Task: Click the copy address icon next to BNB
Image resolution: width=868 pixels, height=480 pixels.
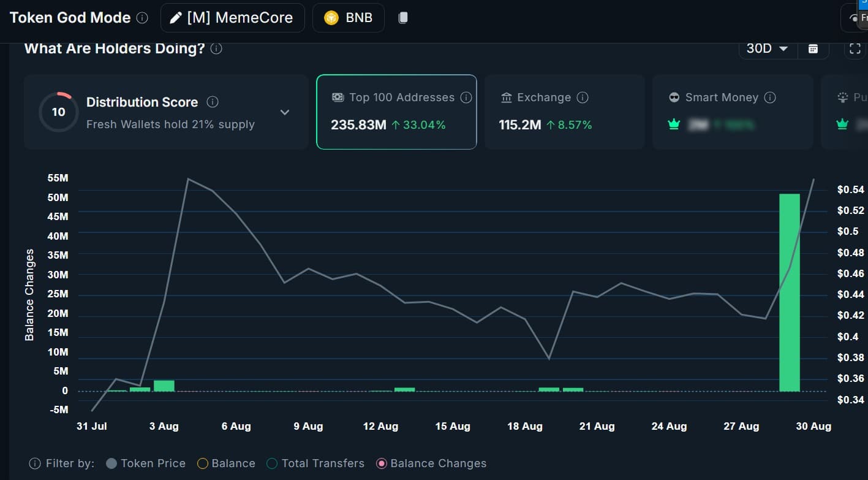Action: click(402, 18)
